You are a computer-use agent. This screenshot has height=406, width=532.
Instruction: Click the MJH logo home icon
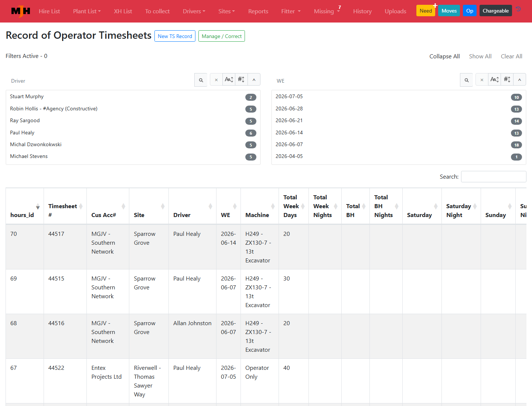tap(21, 11)
